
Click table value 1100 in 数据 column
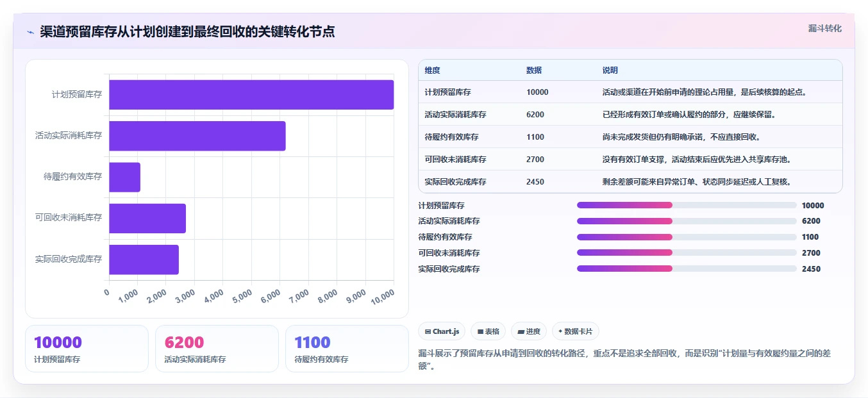[535, 137]
